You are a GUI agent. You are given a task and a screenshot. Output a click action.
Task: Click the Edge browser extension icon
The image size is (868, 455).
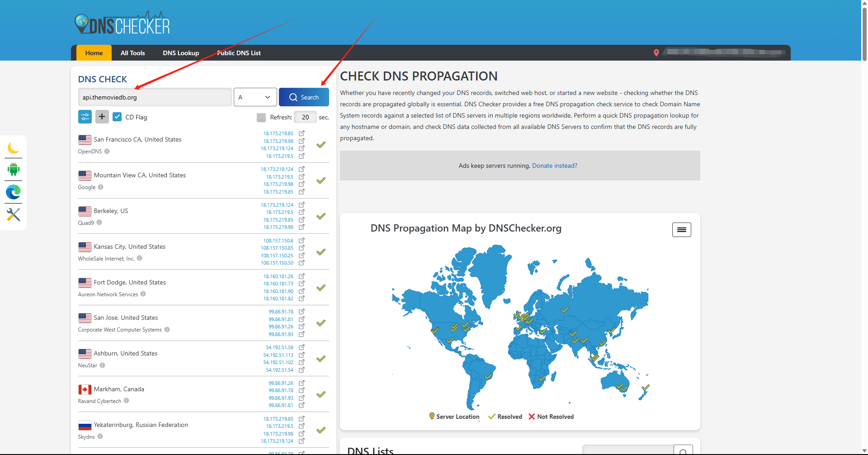coord(14,192)
